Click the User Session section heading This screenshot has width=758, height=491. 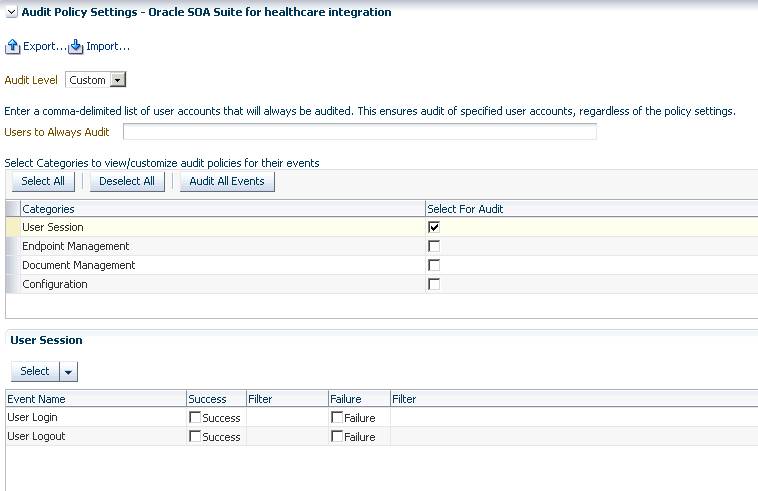click(46, 340)
